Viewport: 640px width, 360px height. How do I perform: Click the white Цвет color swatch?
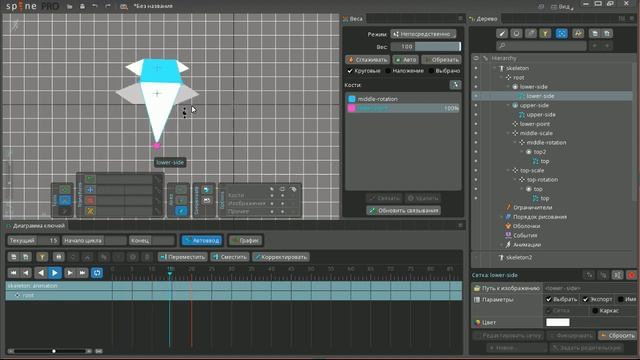(558, 322)
